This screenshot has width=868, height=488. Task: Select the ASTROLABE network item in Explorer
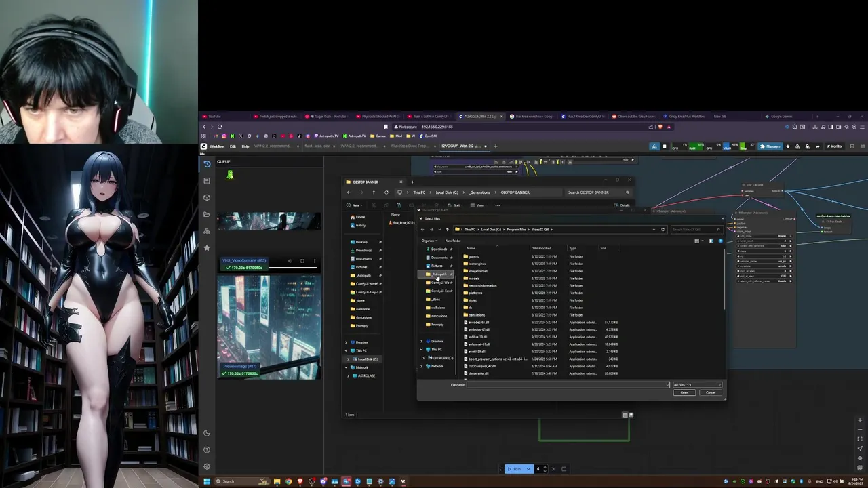[365, 375]
